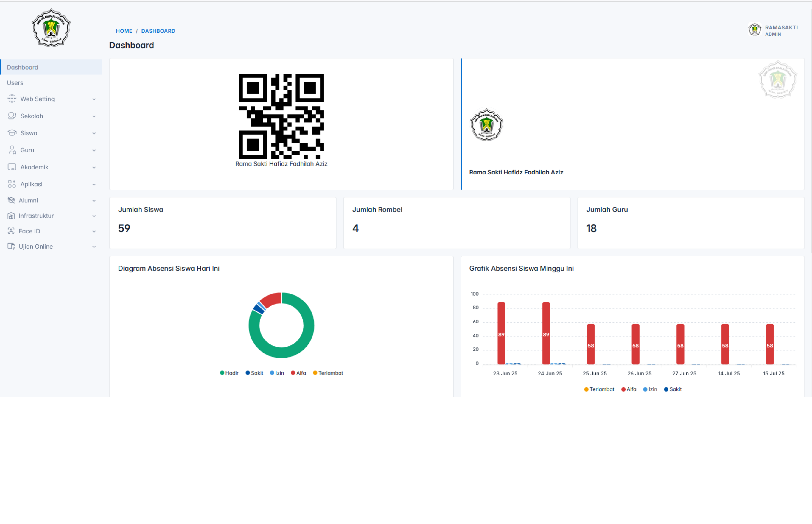This screenshot has width=812, height=524.
Task: Click bold name in profile card
Action: pyautogui.click(x=516, y=172)
